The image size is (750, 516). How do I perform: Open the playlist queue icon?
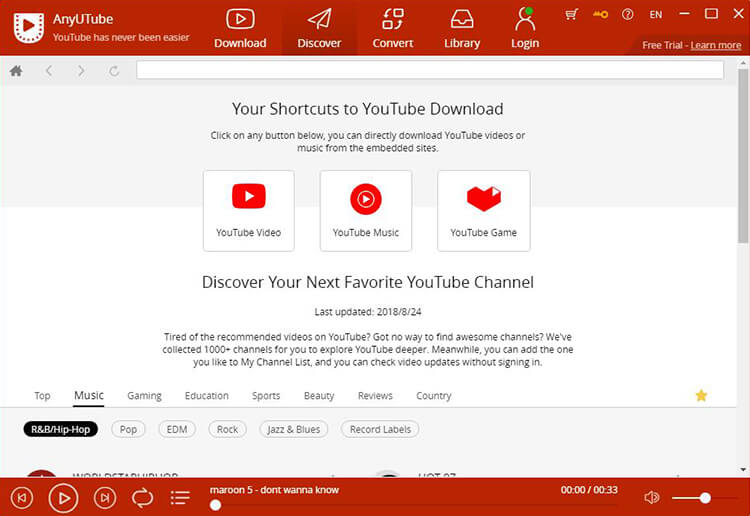(180, 498)
